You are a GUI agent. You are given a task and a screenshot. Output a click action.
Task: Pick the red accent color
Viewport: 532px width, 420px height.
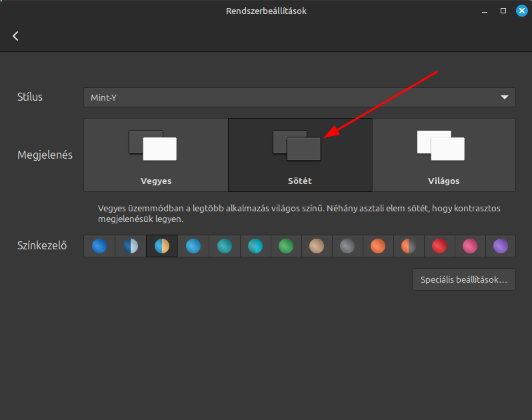[439, 246]
